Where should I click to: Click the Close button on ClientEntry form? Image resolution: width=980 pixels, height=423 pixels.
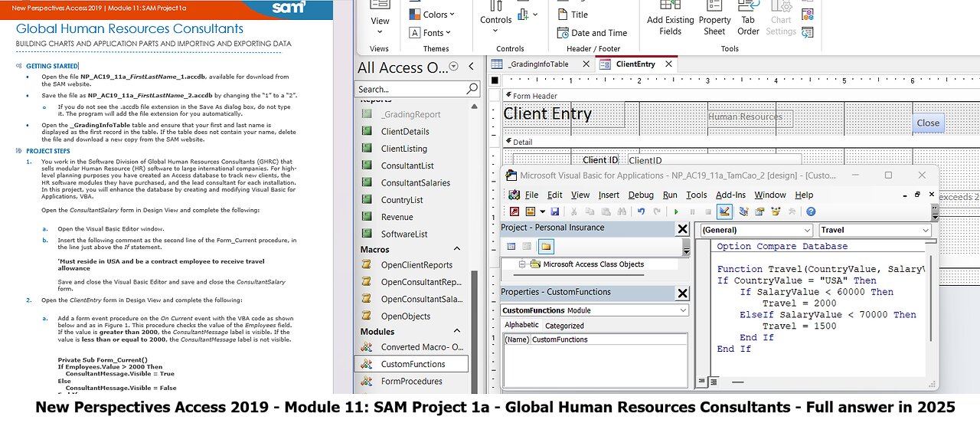tap(928, 123)
